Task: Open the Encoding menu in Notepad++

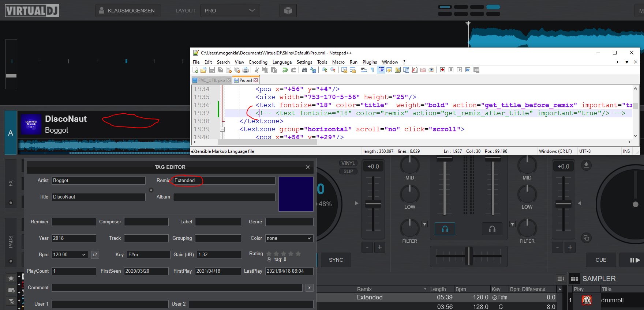Action: coord(258,62)
